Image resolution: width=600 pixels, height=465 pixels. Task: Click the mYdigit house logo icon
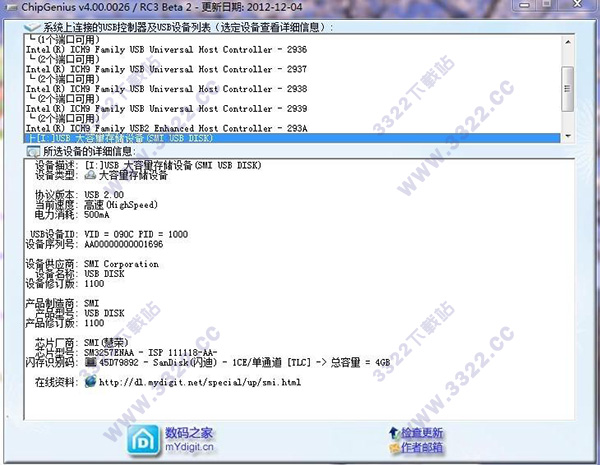(143, 441)
